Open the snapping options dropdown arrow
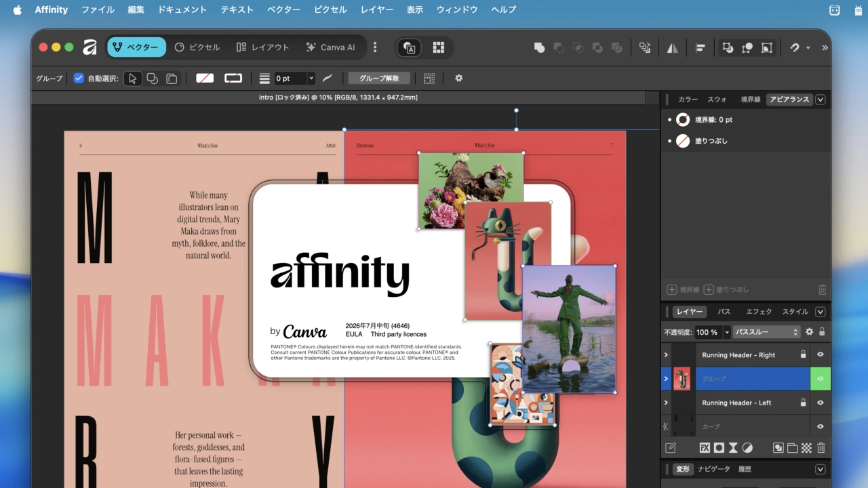This screenshot has width=868, height=488. pos(808,47)
